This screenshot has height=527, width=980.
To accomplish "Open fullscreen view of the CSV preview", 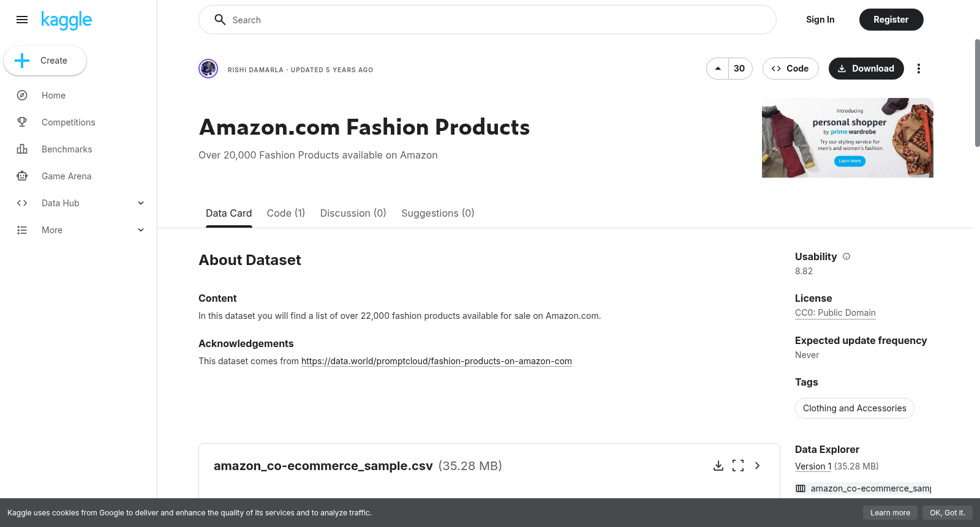I will coord(738,466).
